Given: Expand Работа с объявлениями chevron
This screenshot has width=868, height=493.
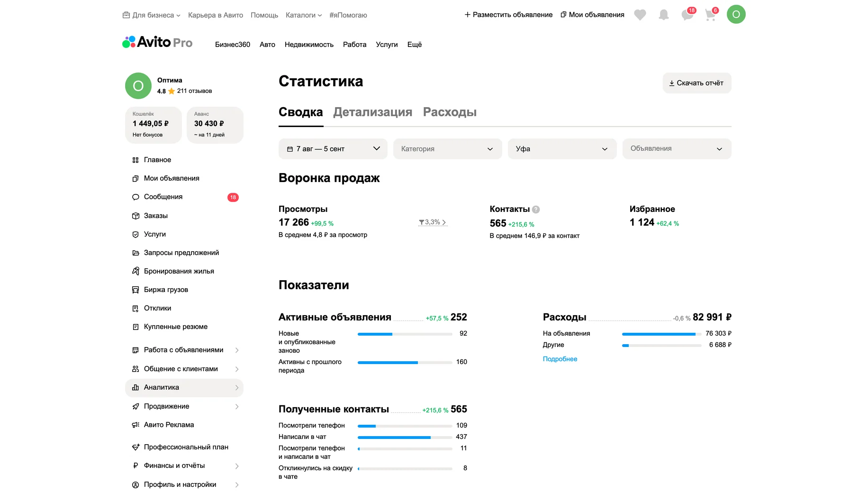Looking at the screenshot, I should click(x=237, y=350).
